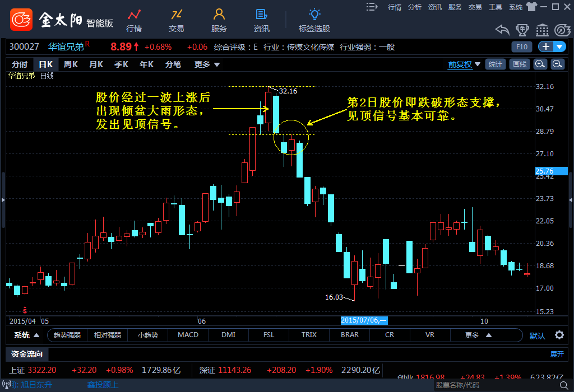The width and height of the screenshot is (574, 392).
Task: Open the calendar grid icon
Action: 542,30
